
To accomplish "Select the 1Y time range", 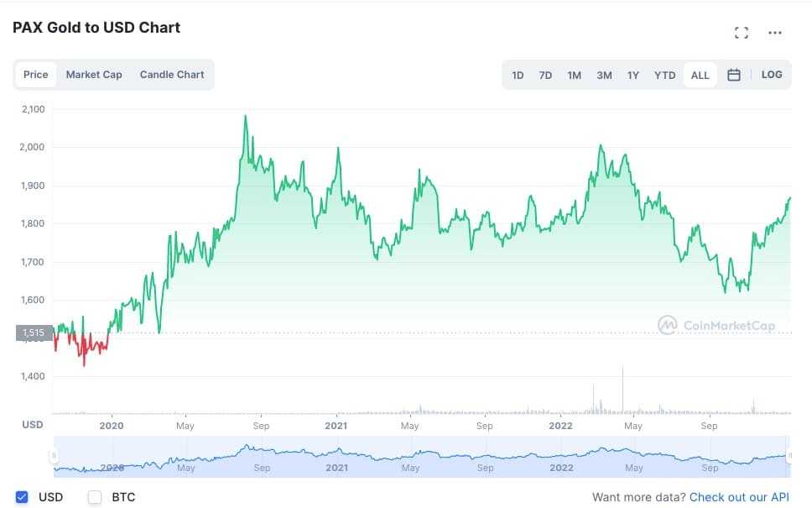I will click(x=633, y=75).
